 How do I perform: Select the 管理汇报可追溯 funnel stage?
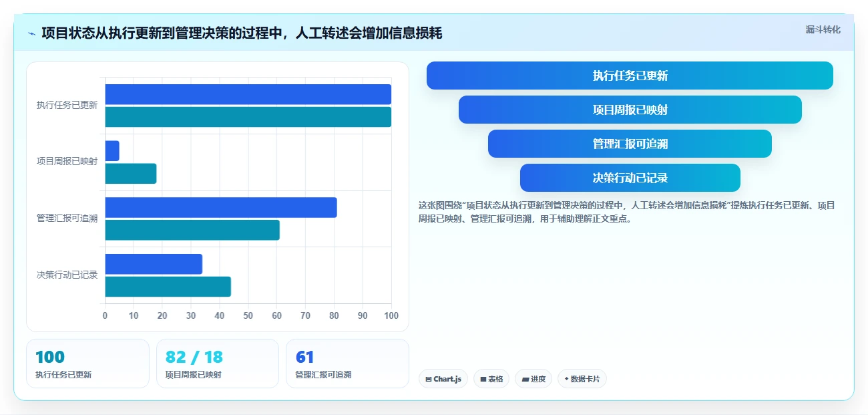click(x=630, y=144)
